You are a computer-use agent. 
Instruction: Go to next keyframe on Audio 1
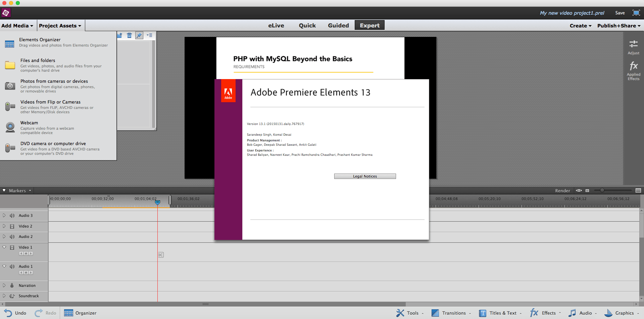point(31,273)
